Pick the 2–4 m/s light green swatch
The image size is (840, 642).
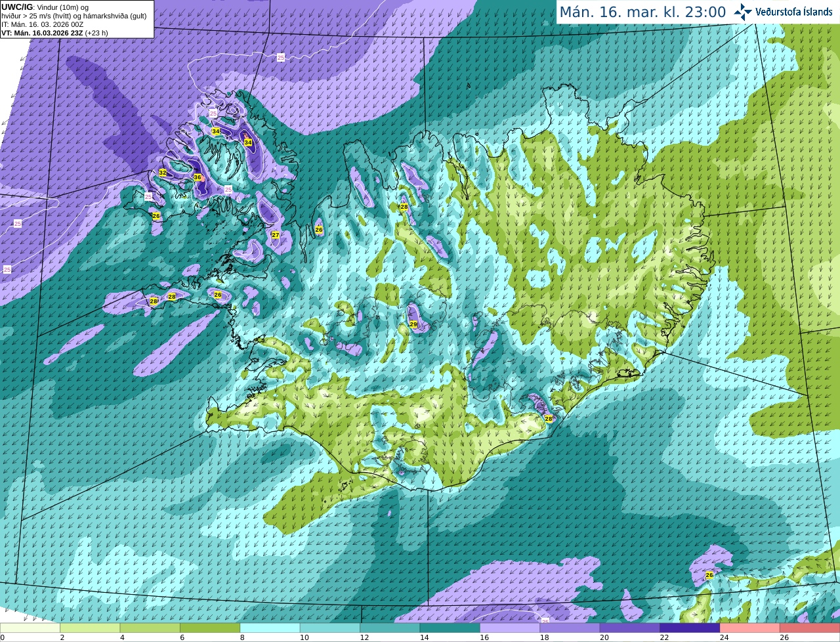pos(90,628)
